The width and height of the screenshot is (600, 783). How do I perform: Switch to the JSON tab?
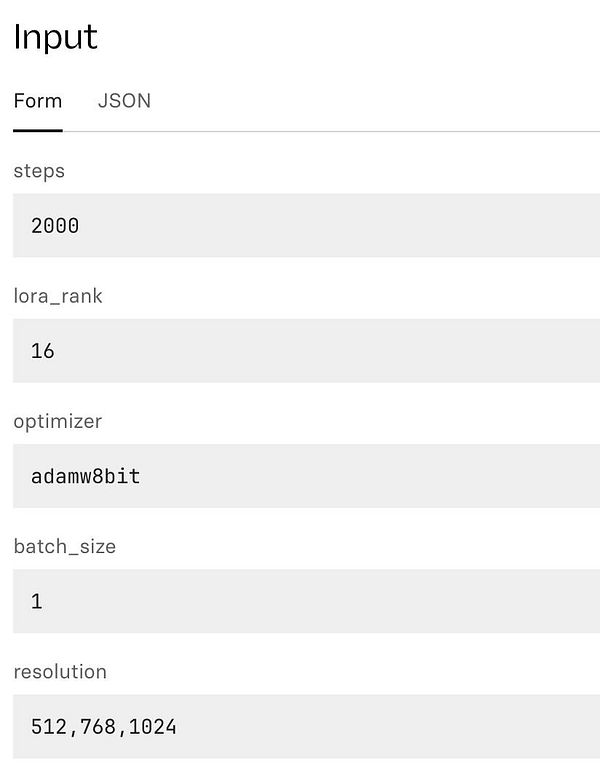click(124, 101)
